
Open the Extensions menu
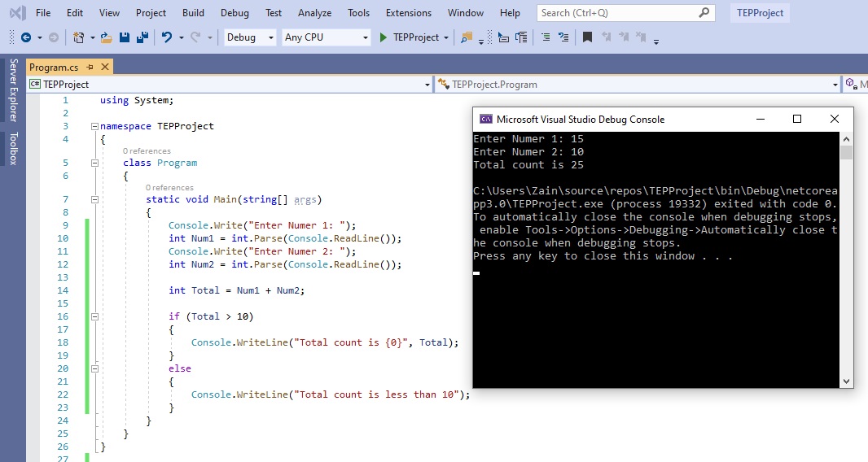pos(409,13)
